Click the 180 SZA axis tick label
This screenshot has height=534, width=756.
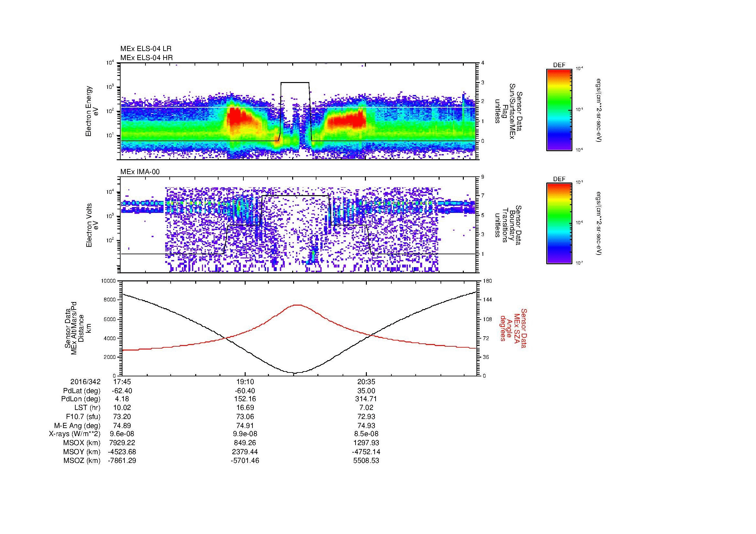point(488,281)
